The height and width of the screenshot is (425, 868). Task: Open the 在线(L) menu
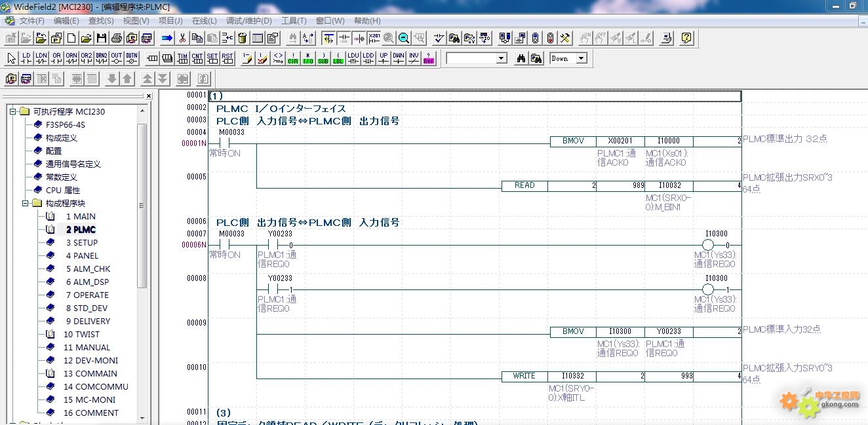pos(205,20)
